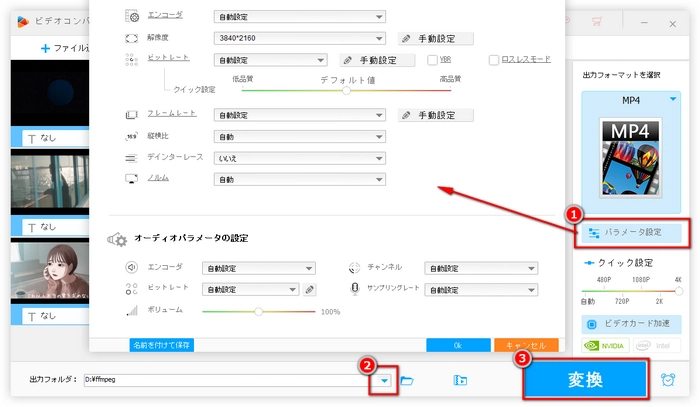Screen dimensions: 700x407
Task: Open subtitle selector under third video
Action: (x=56, y=316)
